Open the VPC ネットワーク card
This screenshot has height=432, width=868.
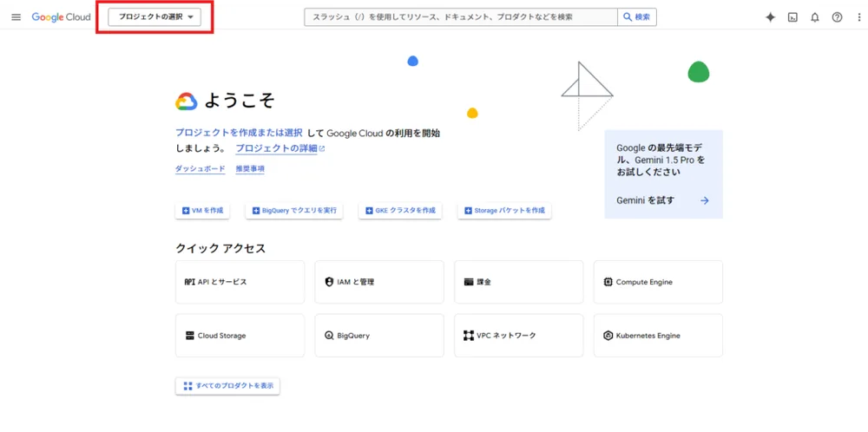[x=519, y=336]
